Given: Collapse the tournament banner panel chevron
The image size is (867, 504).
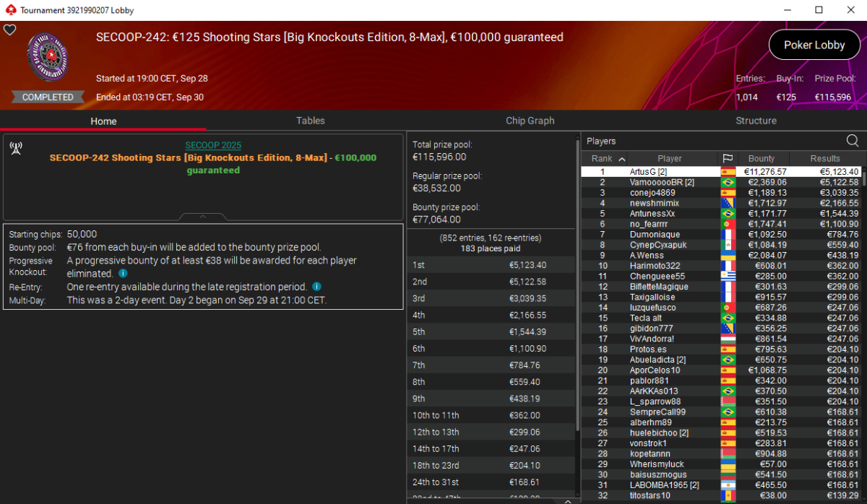Looking at the screenshot, I should 203,216.
